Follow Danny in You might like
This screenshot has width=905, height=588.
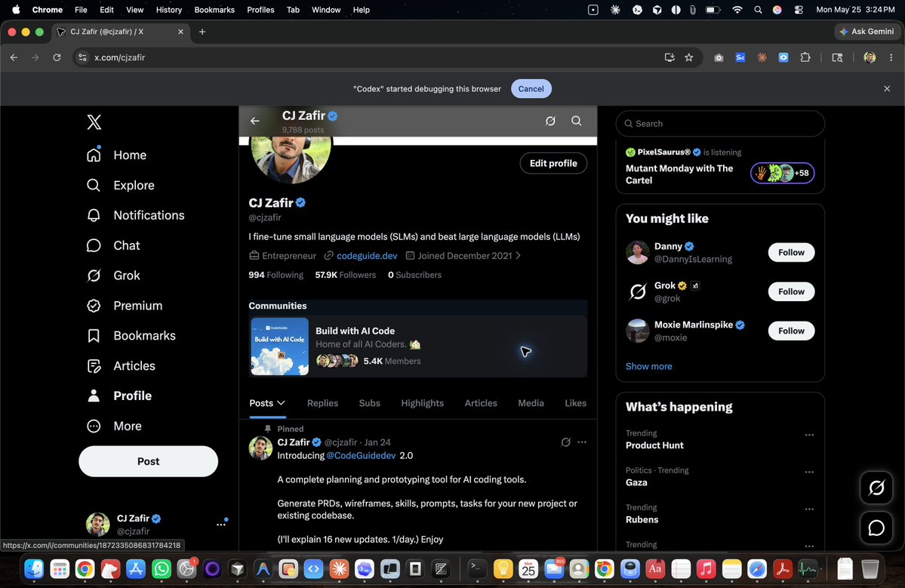tap(791, 252)
